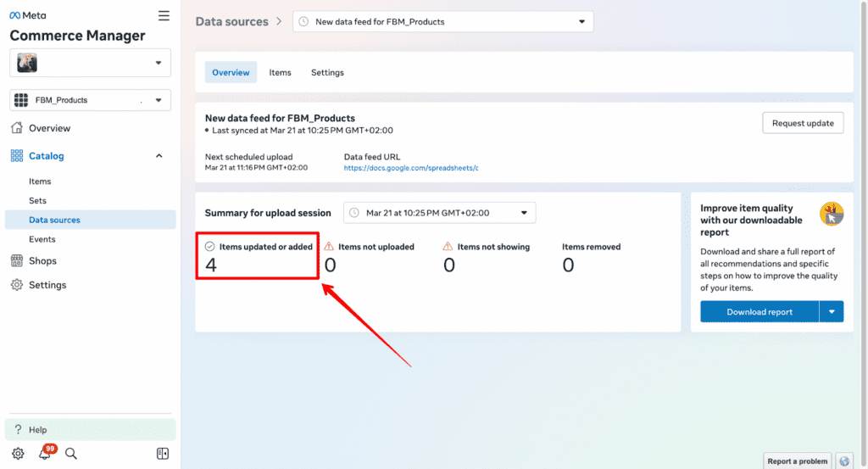
Task: Click the search magnifier icon
Action: pos(71,454)
